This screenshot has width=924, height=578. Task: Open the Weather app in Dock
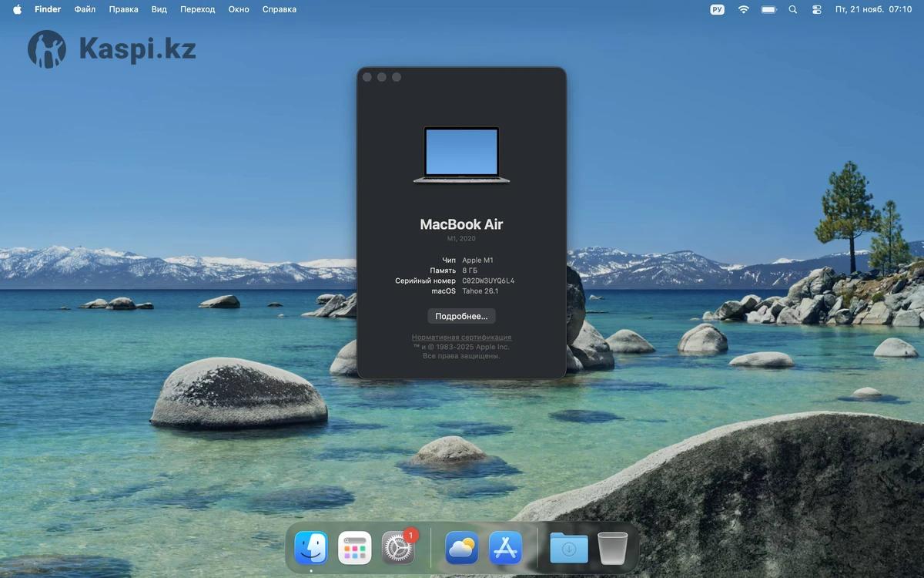pos(462,548)
